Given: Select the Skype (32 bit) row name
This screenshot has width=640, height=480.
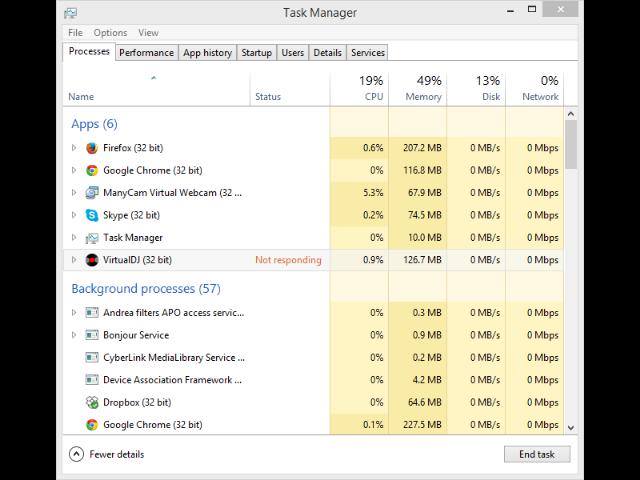Looking at the screenshot, I should [x=131, y=215].
